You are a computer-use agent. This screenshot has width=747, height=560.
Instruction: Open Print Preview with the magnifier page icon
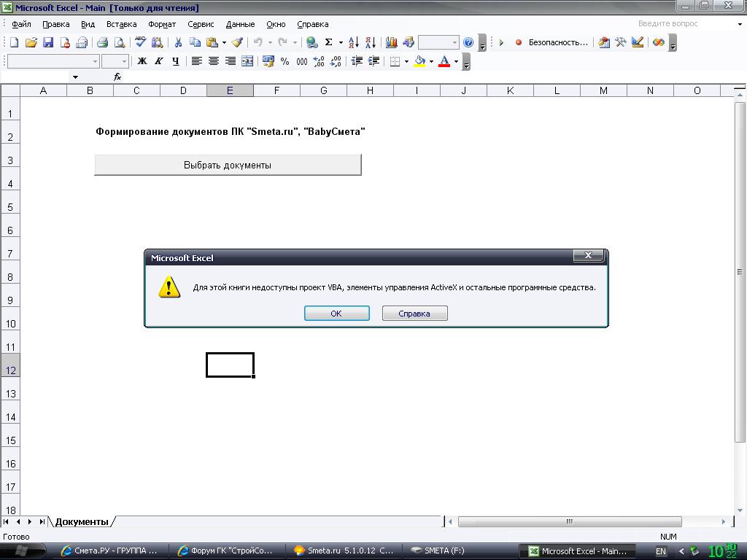pos(120,42)
